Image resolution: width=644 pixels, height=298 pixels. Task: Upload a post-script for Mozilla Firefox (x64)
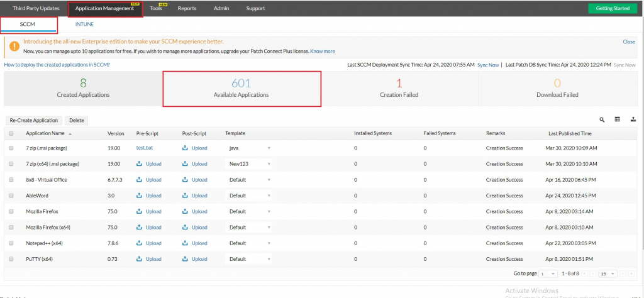pyautogui.click(x=195, y=228)
